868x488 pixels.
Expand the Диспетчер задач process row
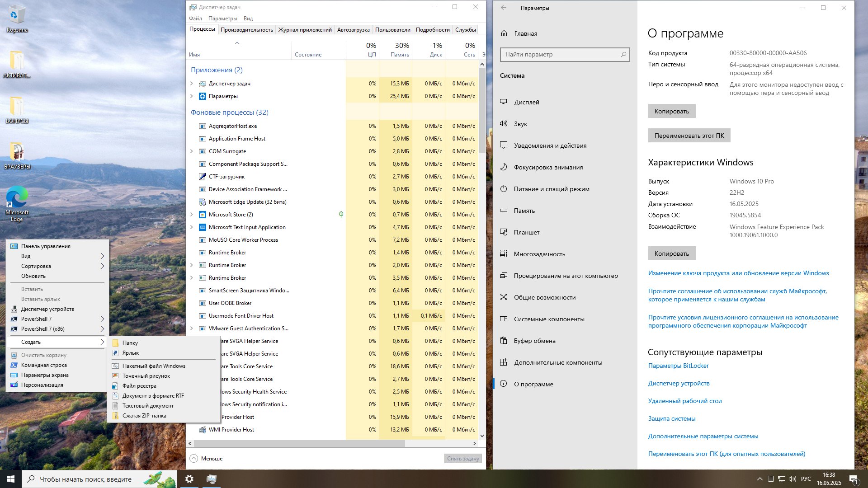coord(192,84)
